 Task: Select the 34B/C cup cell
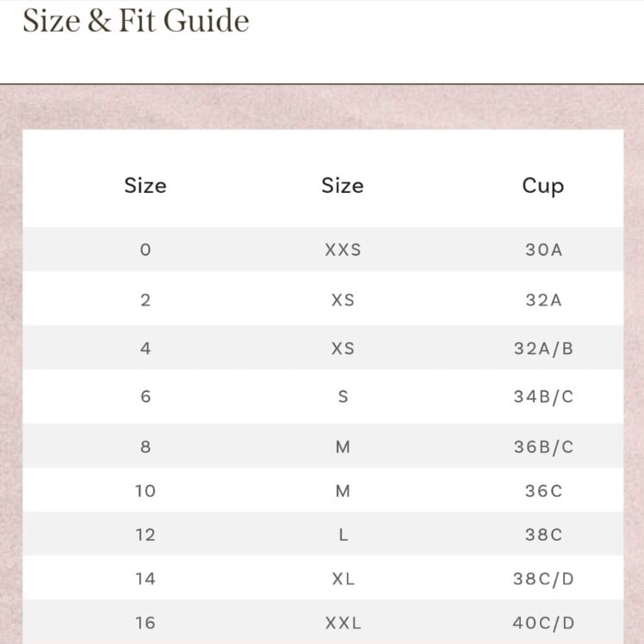(543, 397)
